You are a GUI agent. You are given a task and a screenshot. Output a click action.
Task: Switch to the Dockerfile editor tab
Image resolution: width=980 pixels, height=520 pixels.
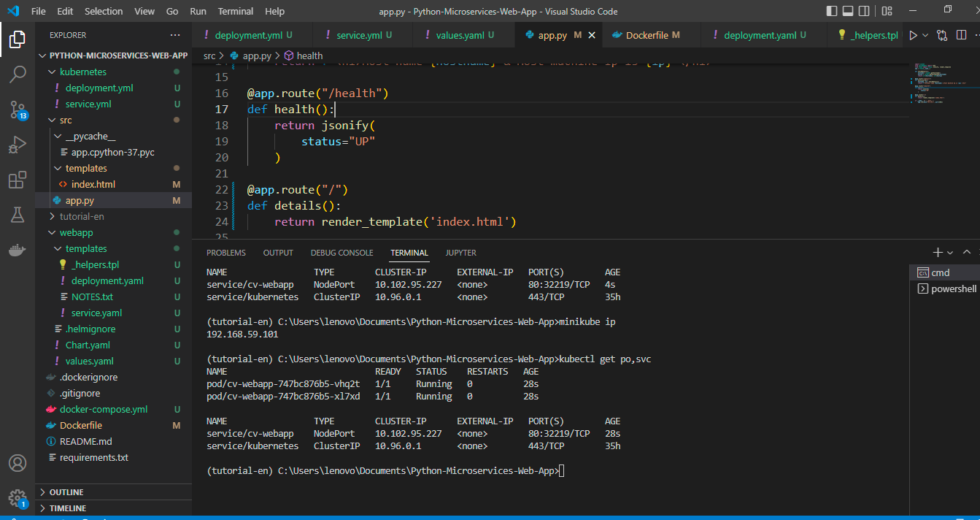point(652,35)
